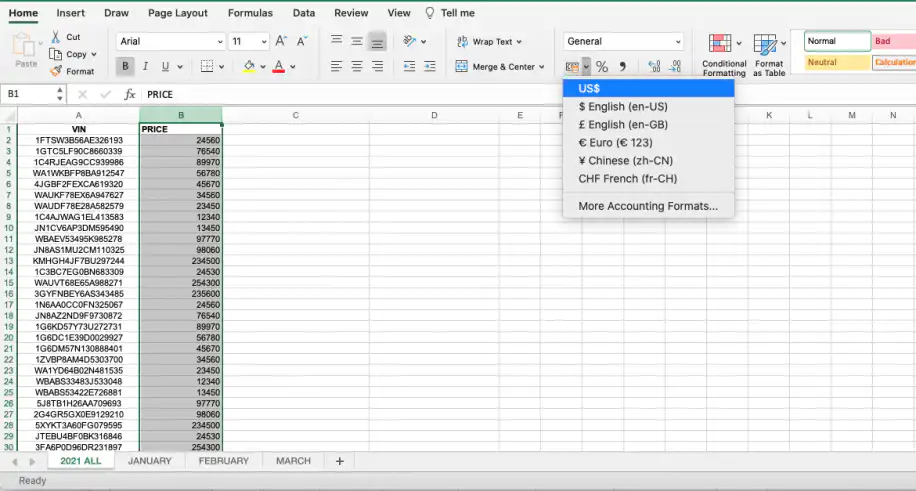Apply red font color
Screen dimensions: 916x491
pos(279,67)
